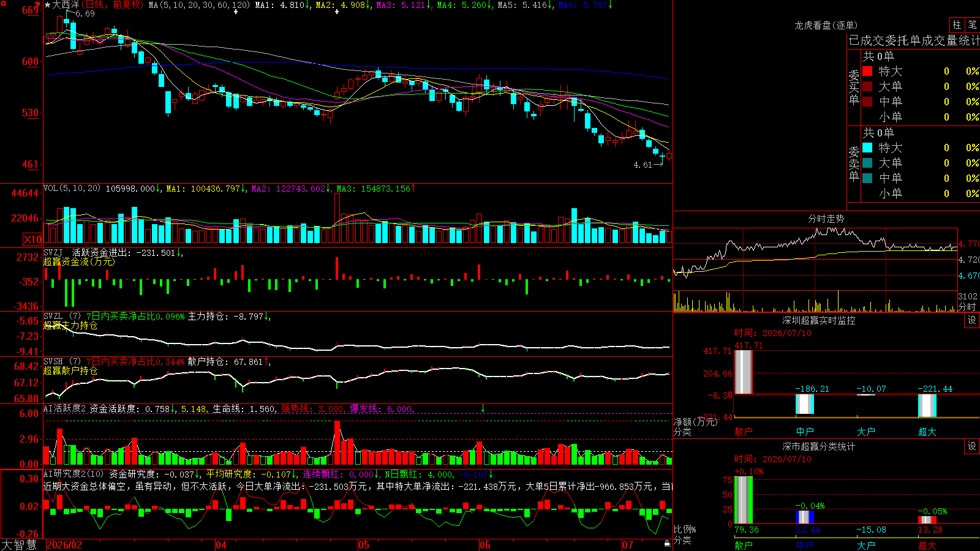Click the lock icon at the timeline end
The height and width of the screenshot is (551, 980).
(x=668, y=544)
